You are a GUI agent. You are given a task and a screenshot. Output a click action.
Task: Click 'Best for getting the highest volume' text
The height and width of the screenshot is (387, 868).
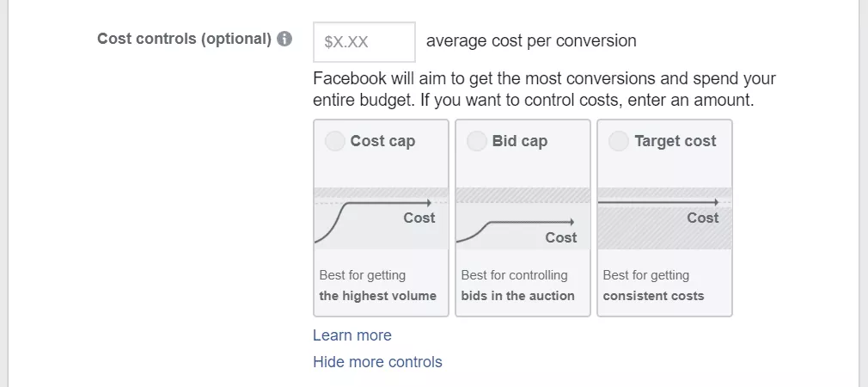click(377, 286)
